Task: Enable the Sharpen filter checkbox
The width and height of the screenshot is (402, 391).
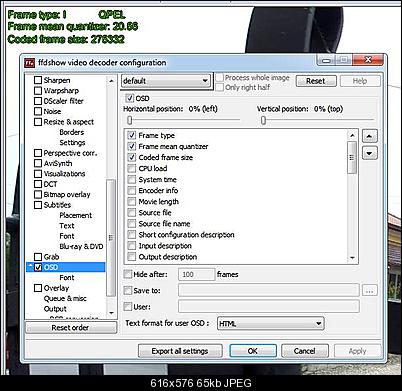Action: coord(38,80)
